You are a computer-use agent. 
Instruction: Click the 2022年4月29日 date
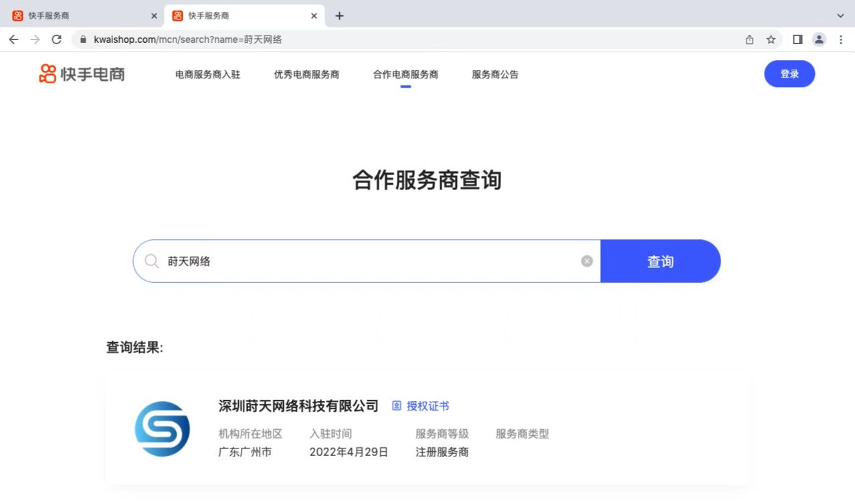click(349, 452)
